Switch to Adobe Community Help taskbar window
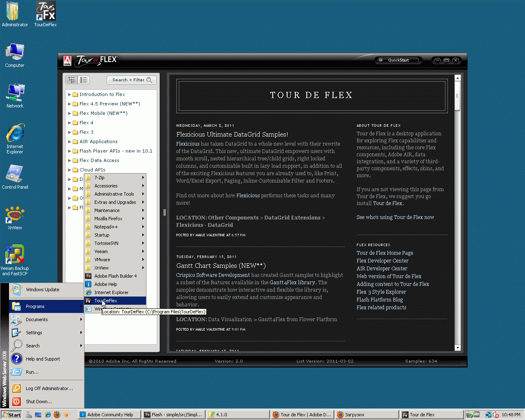Viewport: 525px width, 420px height. (109, 415)
